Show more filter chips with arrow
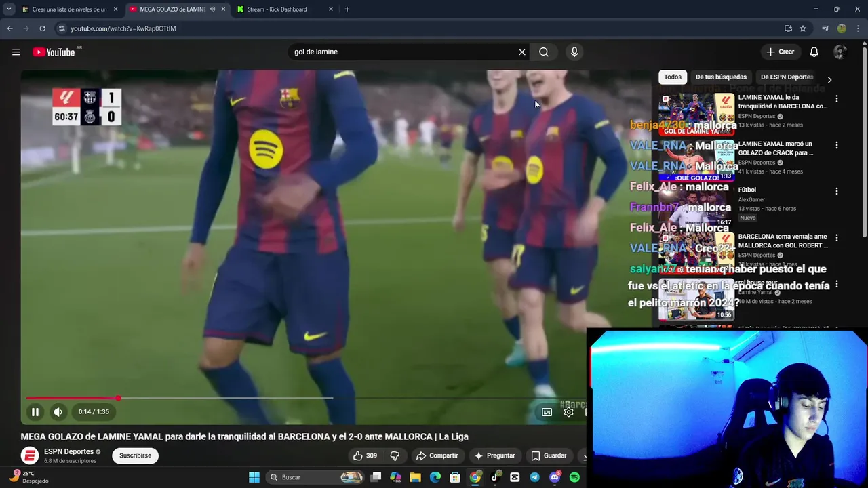 pyautogui.click(x=829, y=79)
